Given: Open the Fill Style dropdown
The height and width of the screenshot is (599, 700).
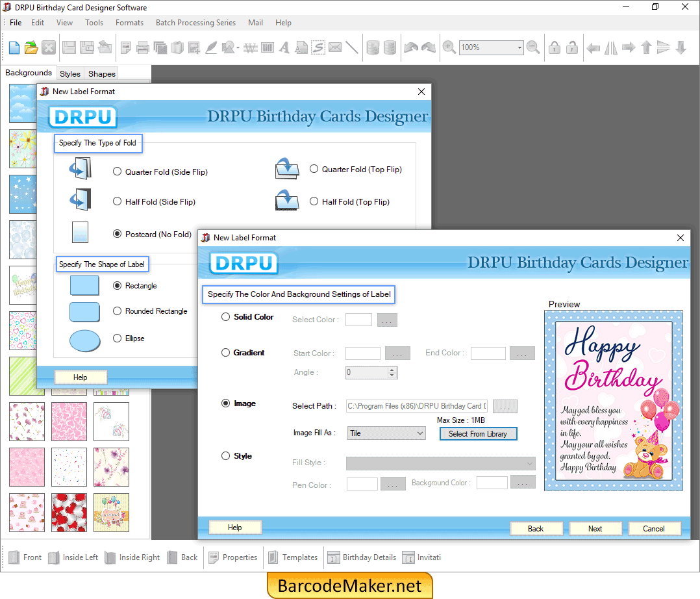Looking at the screenshot, I should (441, 463).
